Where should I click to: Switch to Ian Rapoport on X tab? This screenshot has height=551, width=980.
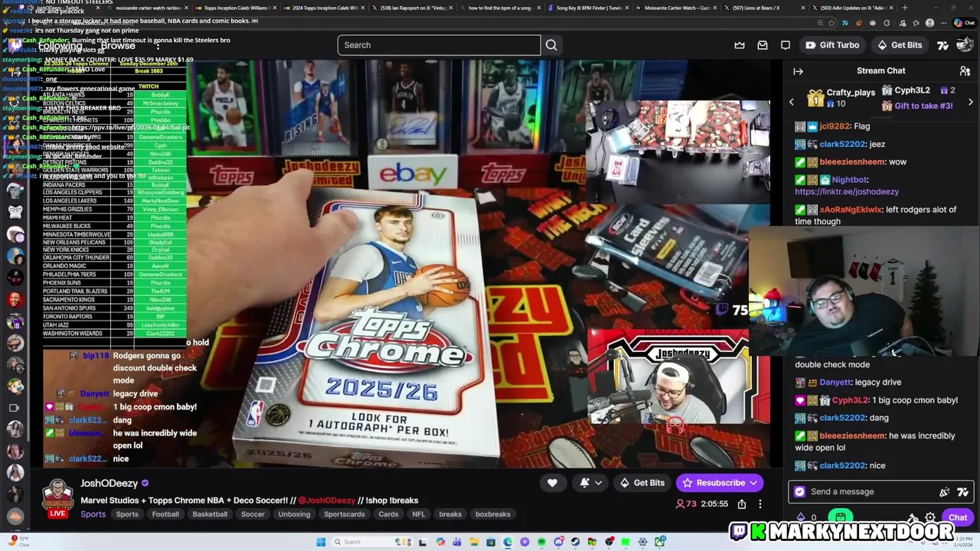point(413,8)
